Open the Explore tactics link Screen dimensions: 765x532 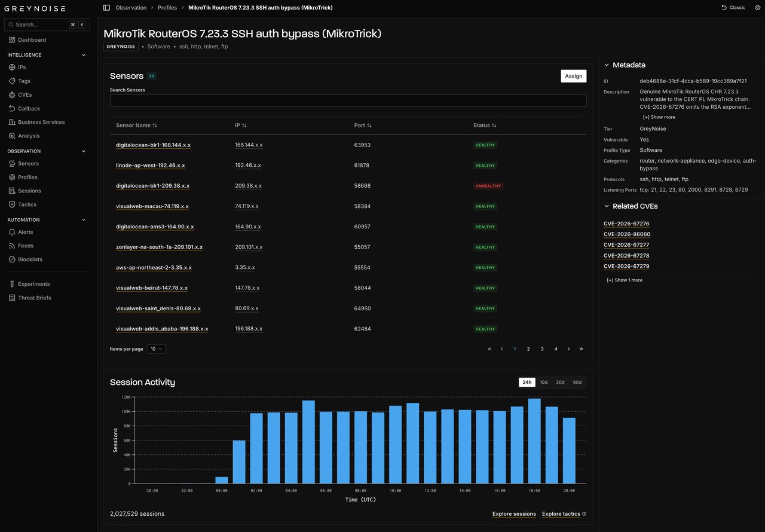pyautogui.click(x=561, y=514)
